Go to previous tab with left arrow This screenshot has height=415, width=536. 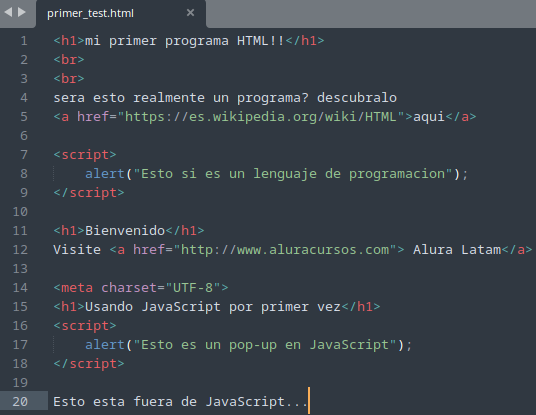pyautogui.click(x=8, y=12)
